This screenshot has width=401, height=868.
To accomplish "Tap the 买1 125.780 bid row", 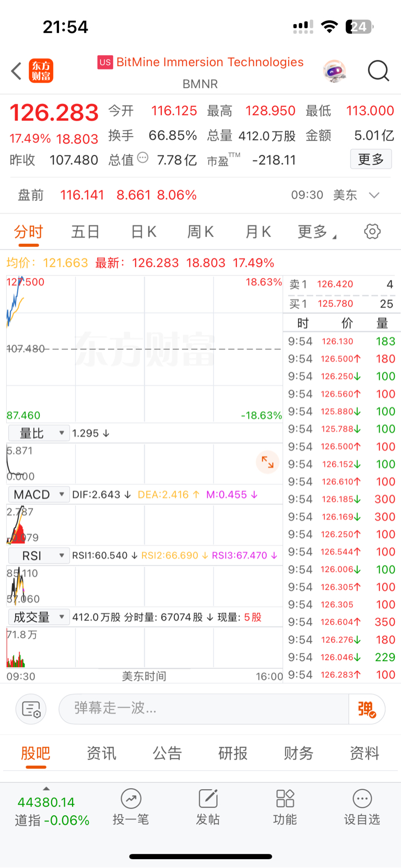I will coord(341,304).
